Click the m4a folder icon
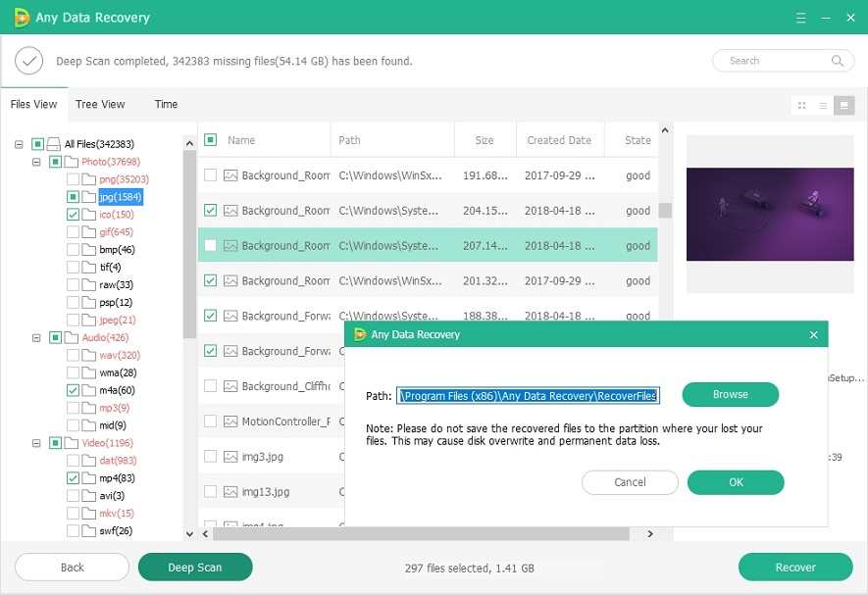This screenshot has width=868, height=595. [88, 390]
